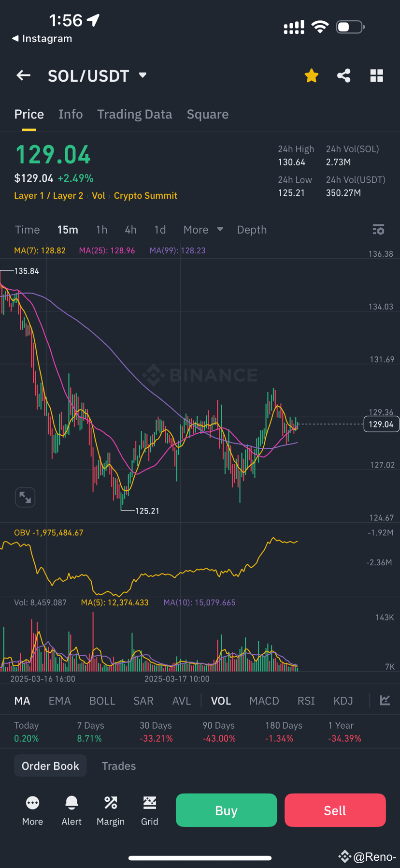Toggle the RSI indicator
This screenshot has width=400, height=868.
(306, 701)
